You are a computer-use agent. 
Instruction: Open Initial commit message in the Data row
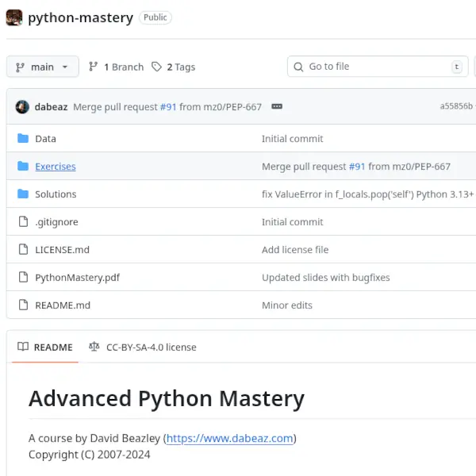point(292,139)
